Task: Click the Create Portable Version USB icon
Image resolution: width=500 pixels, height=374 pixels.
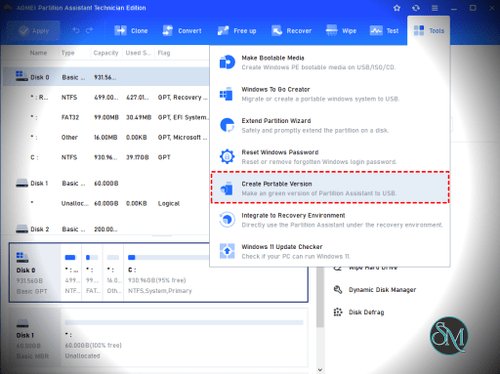Action: click(227, 189)
